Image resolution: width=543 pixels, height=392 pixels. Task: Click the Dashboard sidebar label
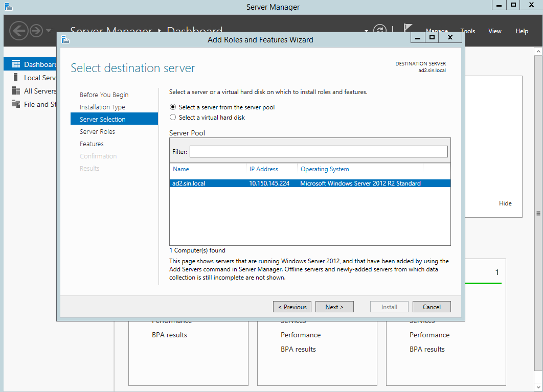tap(40, 64)
